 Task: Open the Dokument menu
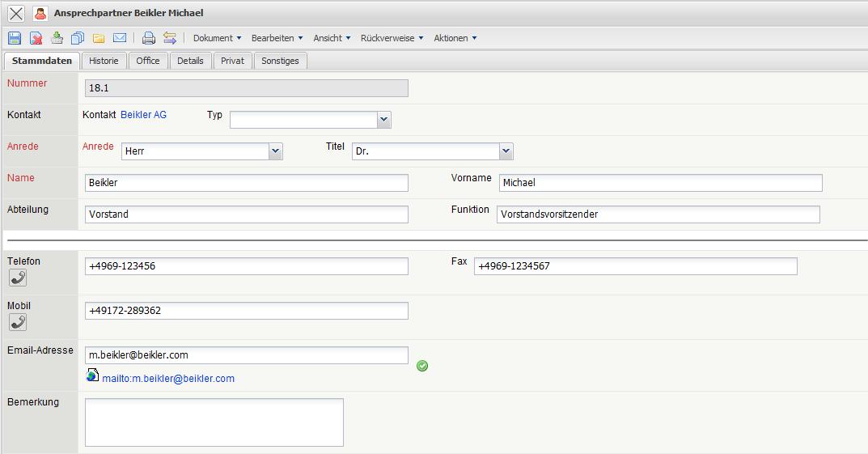point(217,38)
